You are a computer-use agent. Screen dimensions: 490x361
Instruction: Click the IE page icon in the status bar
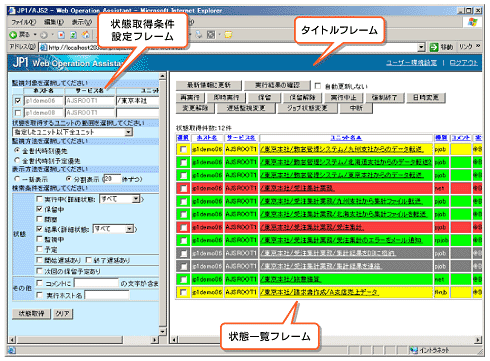coord(11,350)
